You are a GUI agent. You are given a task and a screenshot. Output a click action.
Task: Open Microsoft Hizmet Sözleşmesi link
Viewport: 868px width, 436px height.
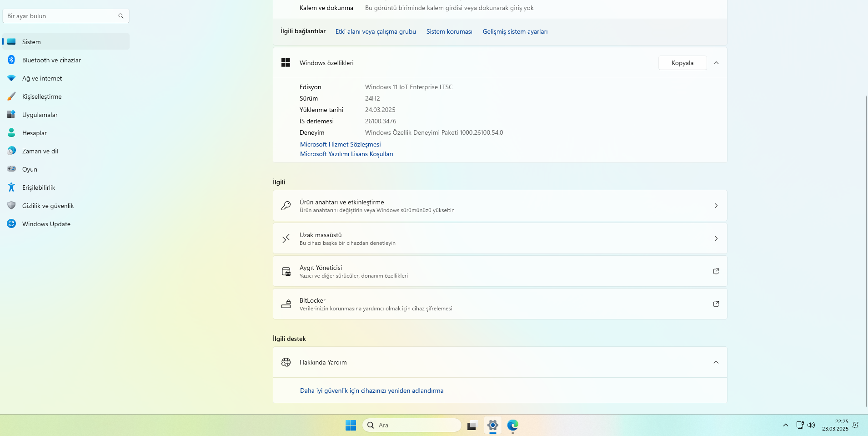[341, 144]
